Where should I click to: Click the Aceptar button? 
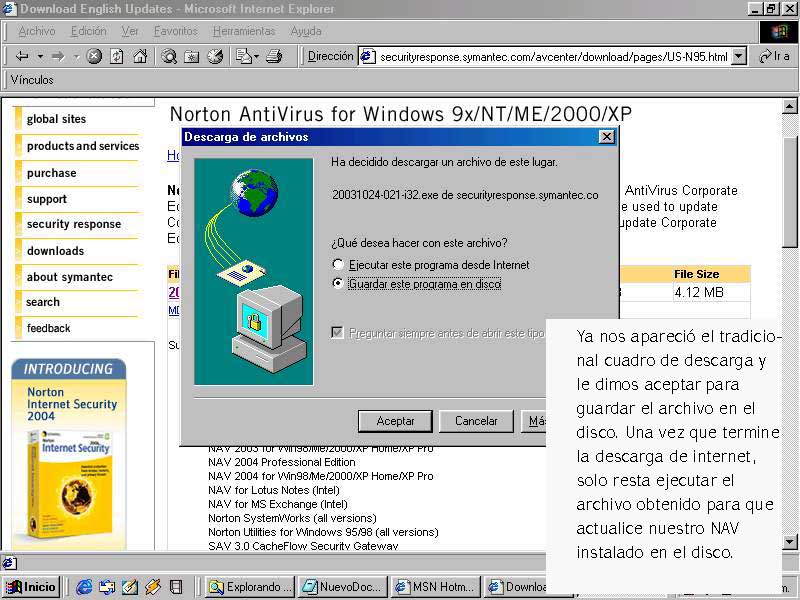coord(395,421)
